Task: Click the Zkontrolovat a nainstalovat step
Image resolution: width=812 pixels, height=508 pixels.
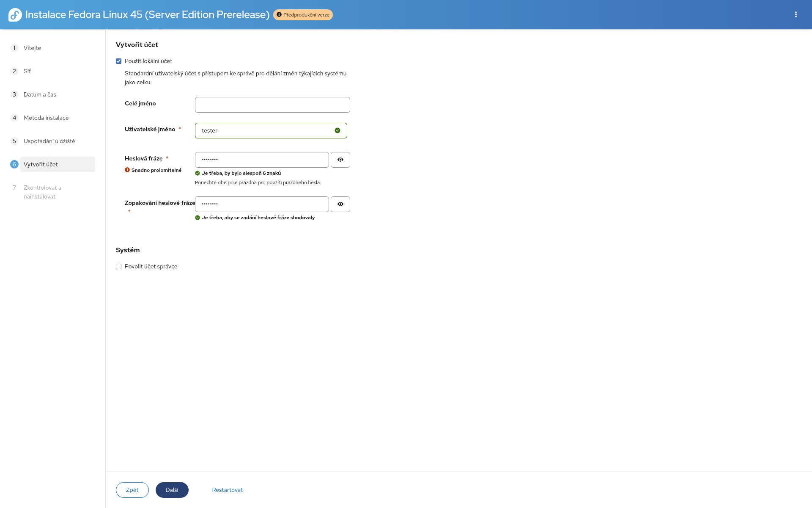Action: coord(42,192)
